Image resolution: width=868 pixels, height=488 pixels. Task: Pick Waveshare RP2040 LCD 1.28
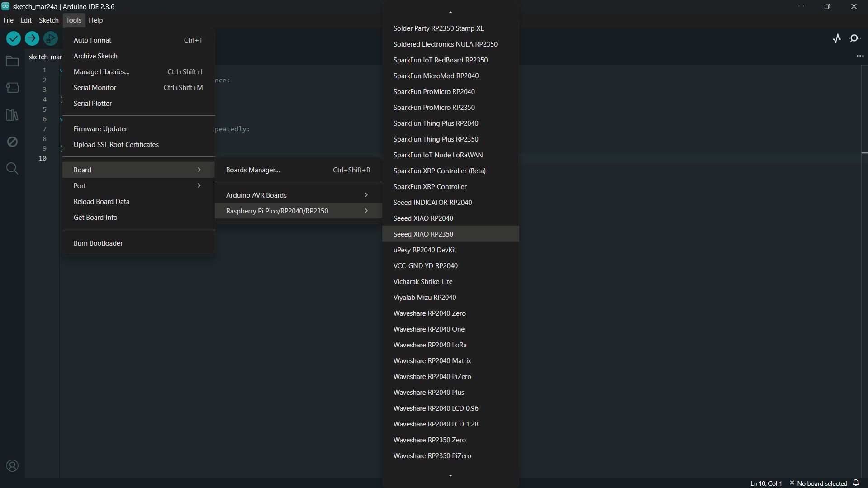451,424
